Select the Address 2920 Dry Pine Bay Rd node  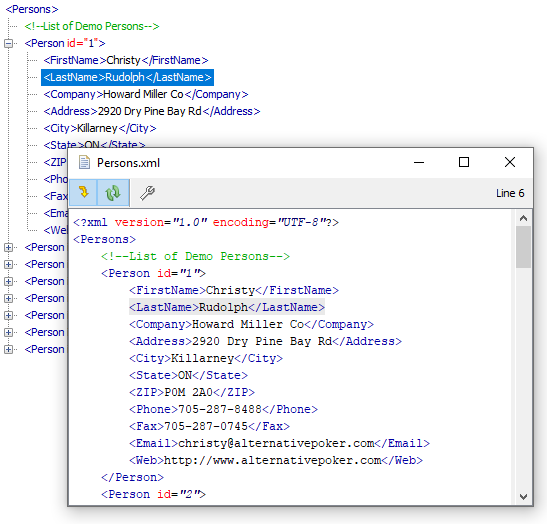pos(152,111)
